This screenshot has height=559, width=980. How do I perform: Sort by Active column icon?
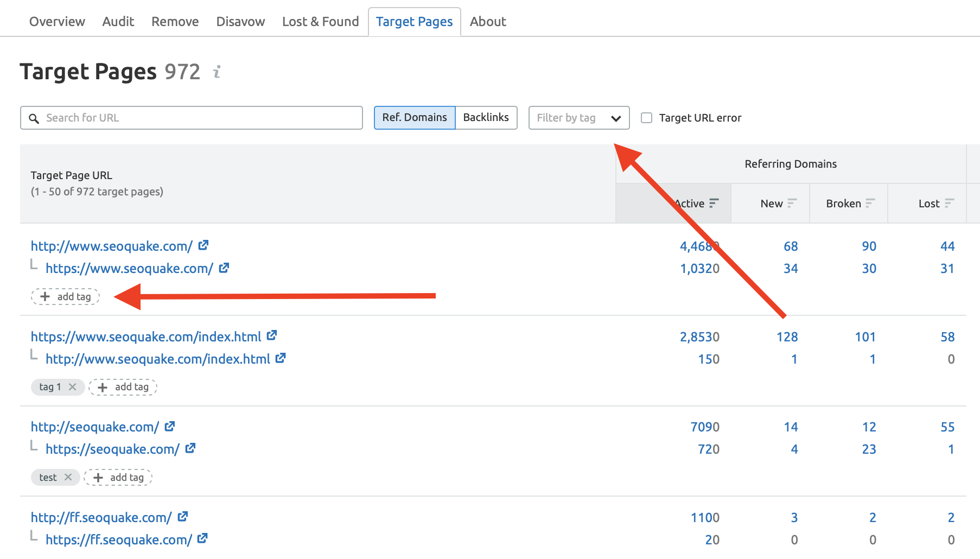tap(714, 203)
